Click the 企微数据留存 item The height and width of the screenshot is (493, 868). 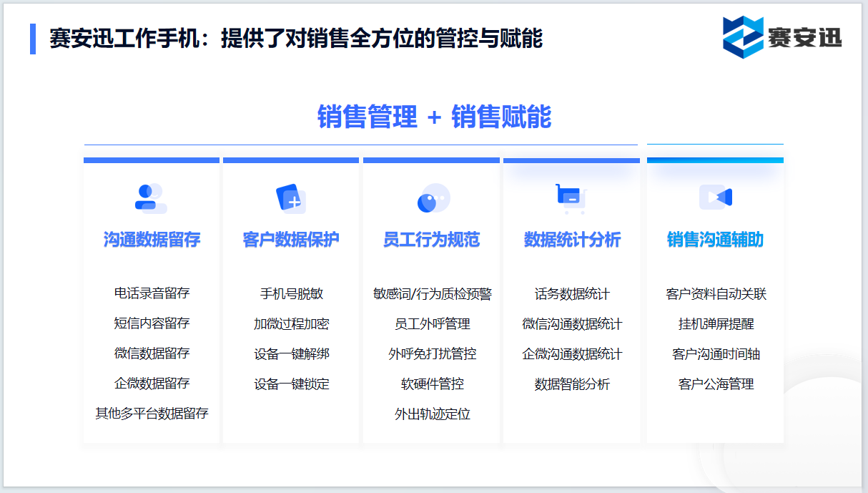pyautogui.click(x=152, y=384)
